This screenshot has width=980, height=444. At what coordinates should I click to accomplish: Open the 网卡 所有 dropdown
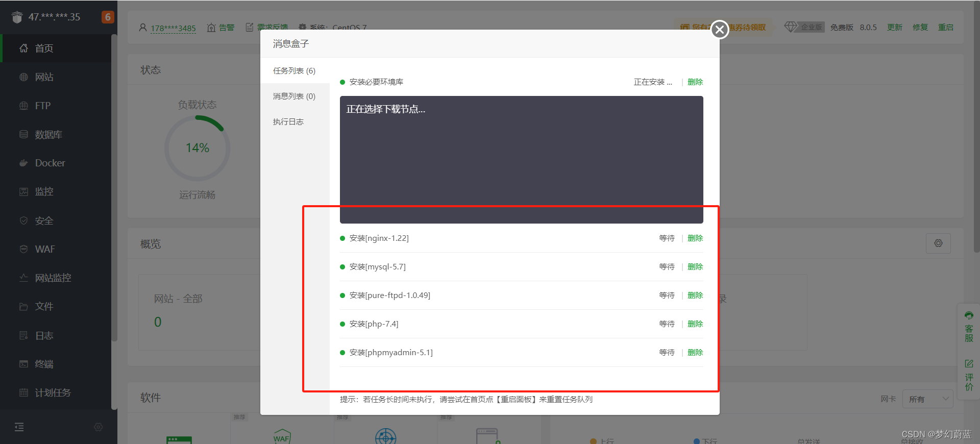[x=928, y=399]
